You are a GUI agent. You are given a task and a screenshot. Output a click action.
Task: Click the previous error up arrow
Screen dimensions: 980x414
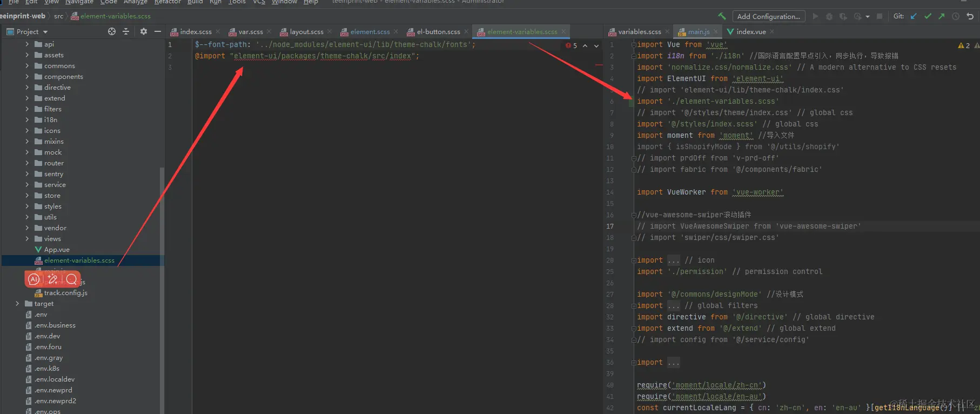(585, 46)
